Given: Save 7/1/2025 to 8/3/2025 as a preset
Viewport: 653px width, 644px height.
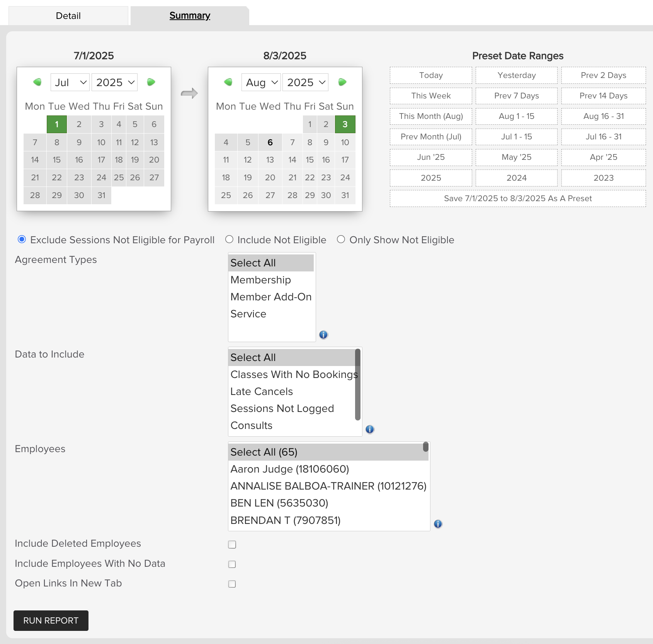Looking at the screenshot, I should 518,198.
